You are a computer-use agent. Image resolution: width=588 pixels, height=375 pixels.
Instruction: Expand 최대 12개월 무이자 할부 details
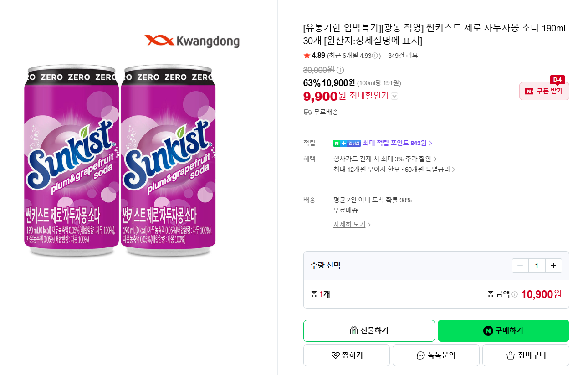394,170
